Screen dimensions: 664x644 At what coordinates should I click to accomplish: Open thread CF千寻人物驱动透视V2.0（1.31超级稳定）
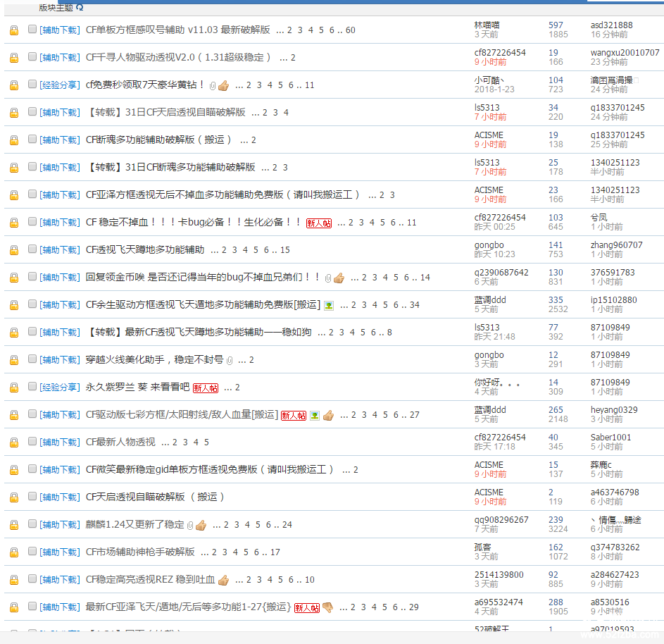(178, 57)
